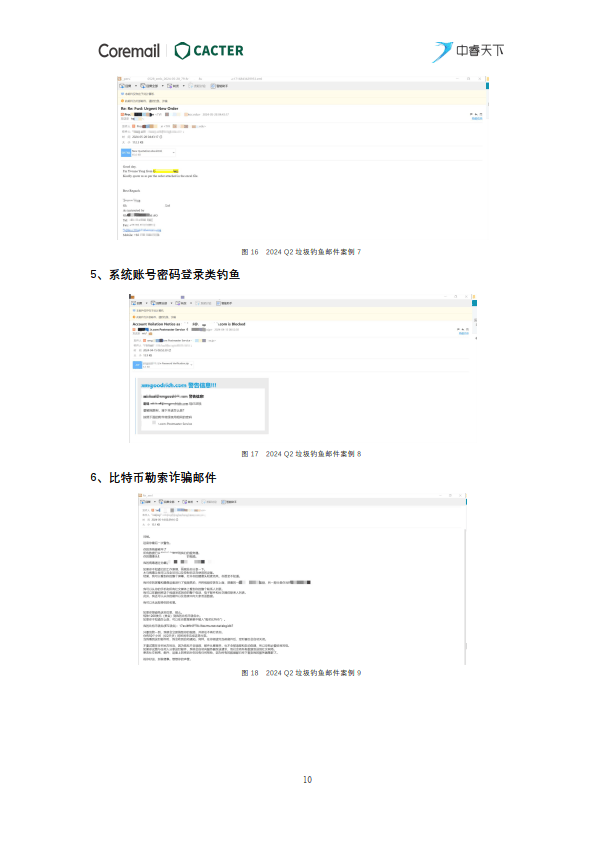595x842 pixels.
Task: Expand the reply dropdown arrow in first email
Action: click(136, 86)
